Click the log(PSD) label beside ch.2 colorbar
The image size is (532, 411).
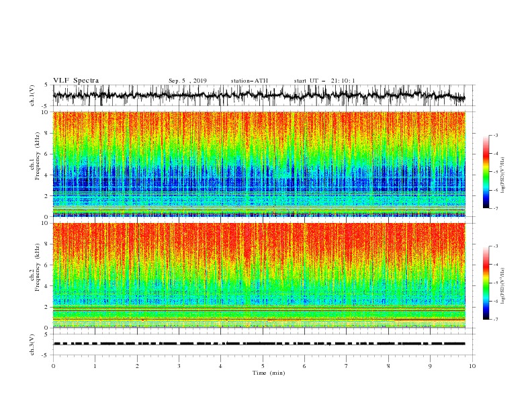tap(503, 285)
